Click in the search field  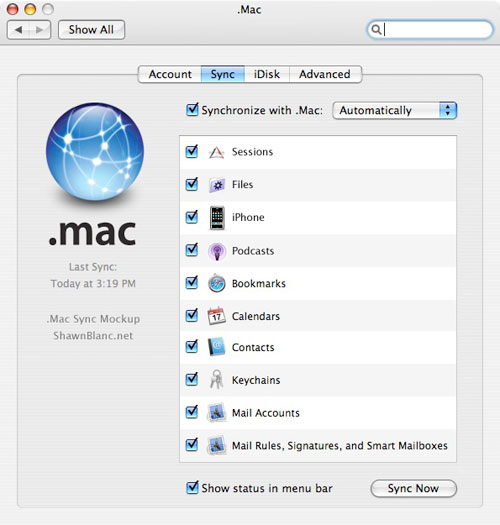click(x=430, y=30)
